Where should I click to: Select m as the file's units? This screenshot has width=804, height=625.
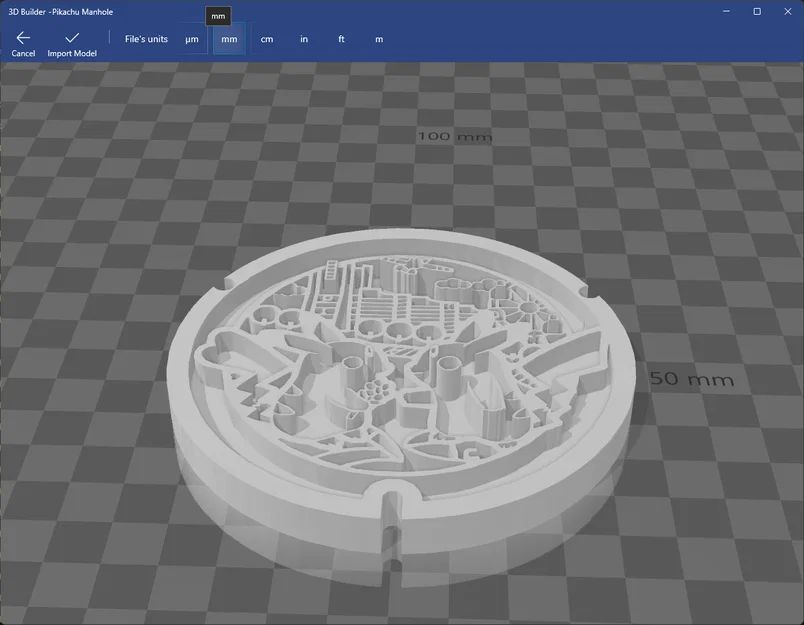click(x=379, y=39)
